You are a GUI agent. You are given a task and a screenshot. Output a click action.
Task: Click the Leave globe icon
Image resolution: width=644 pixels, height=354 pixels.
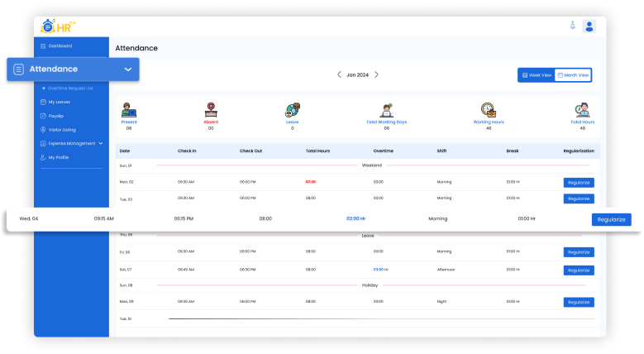pos(293,110)
